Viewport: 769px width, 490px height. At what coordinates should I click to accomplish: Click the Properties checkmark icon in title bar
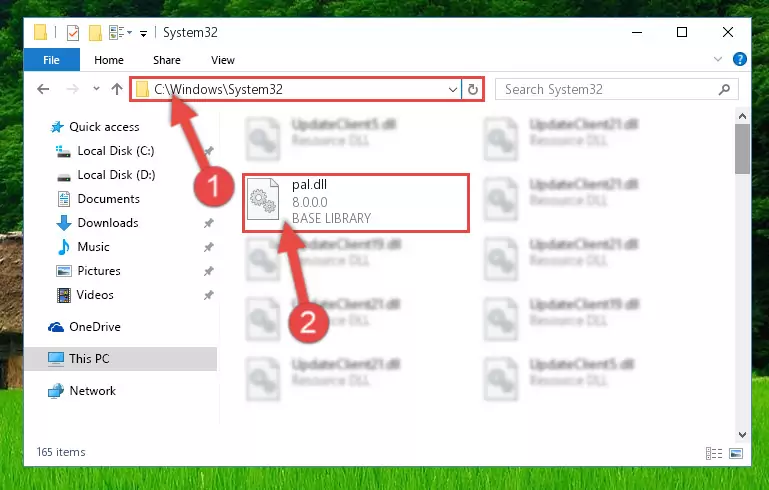tap(73, 33)
